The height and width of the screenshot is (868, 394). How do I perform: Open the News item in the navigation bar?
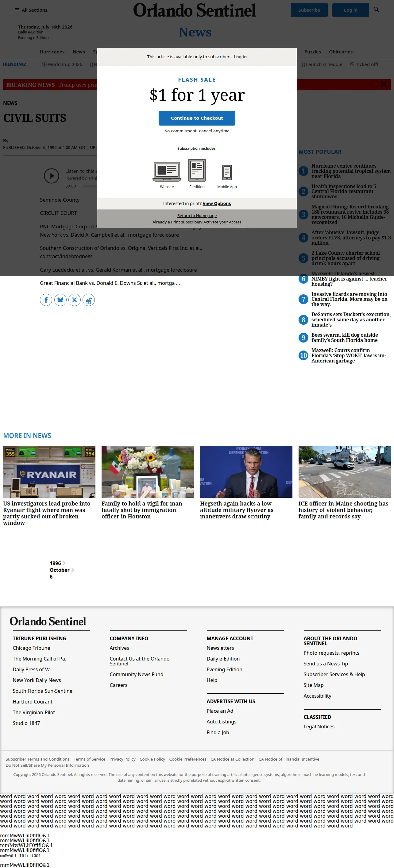click(79, 52)
